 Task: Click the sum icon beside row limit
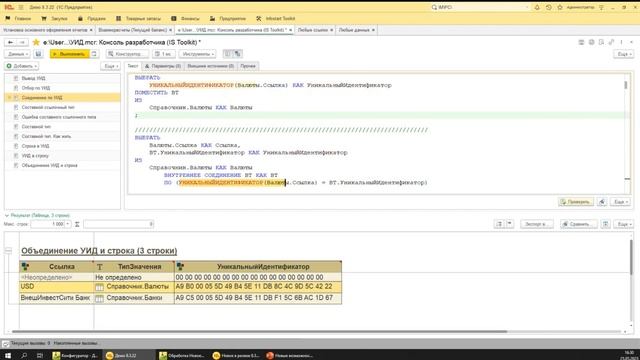(77, 224)
